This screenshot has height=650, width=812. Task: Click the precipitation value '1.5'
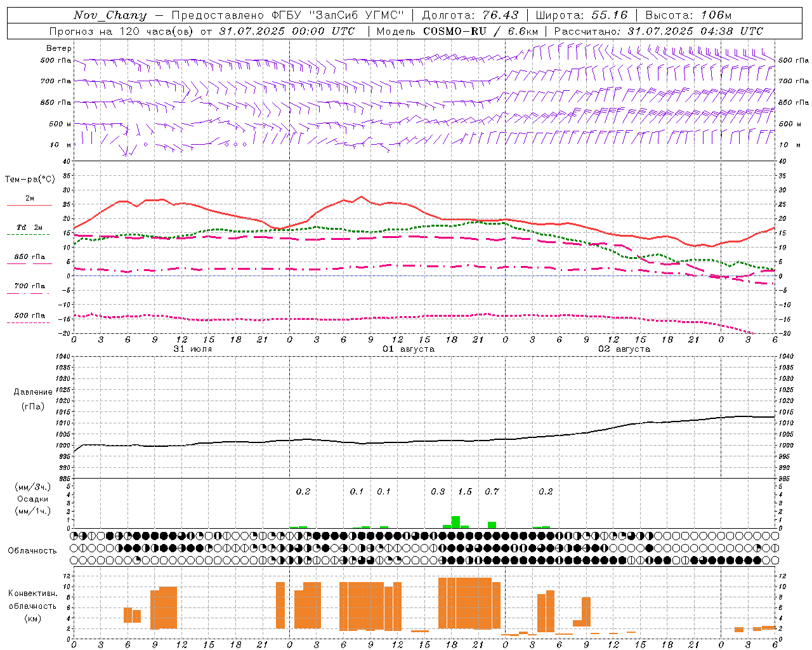(x=465, y=491)
